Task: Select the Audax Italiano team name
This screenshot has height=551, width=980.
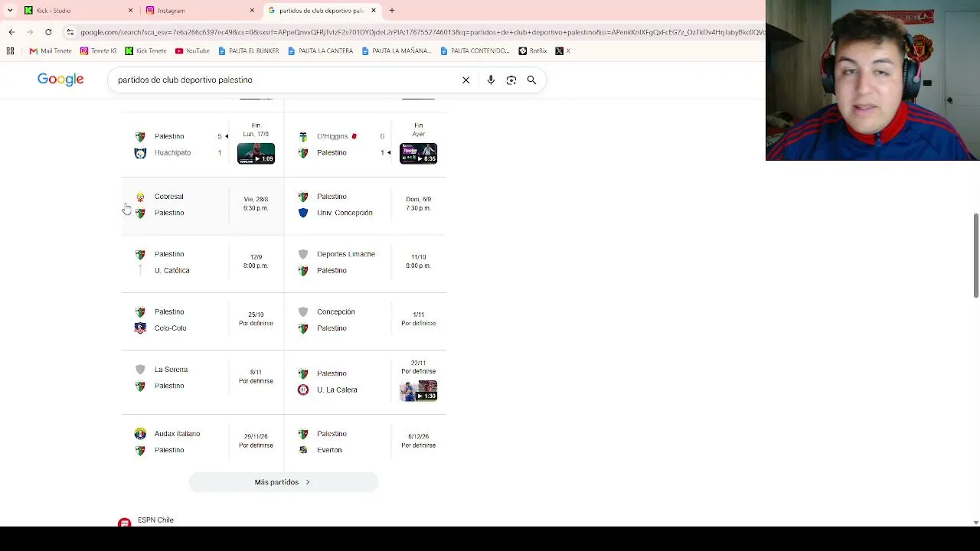Action: point(177,434)
